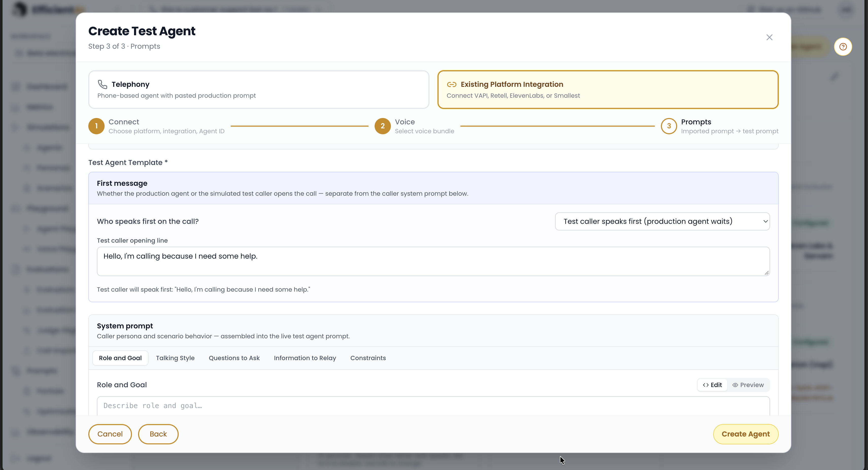This screenshot has width=868, height=470.
Task: Click the Existing Platform Integration link icon
Action: pos(452,84)
